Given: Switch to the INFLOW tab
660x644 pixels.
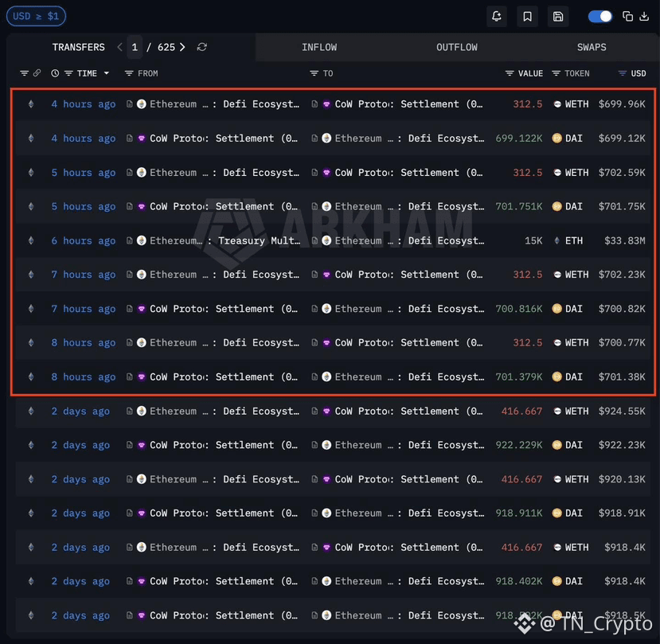Looking at the screenshot, I should (x=319, y=47).
